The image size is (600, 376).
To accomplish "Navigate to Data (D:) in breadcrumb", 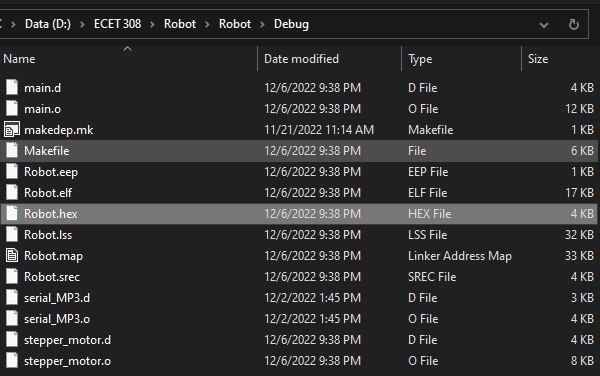I will (48, 24).
